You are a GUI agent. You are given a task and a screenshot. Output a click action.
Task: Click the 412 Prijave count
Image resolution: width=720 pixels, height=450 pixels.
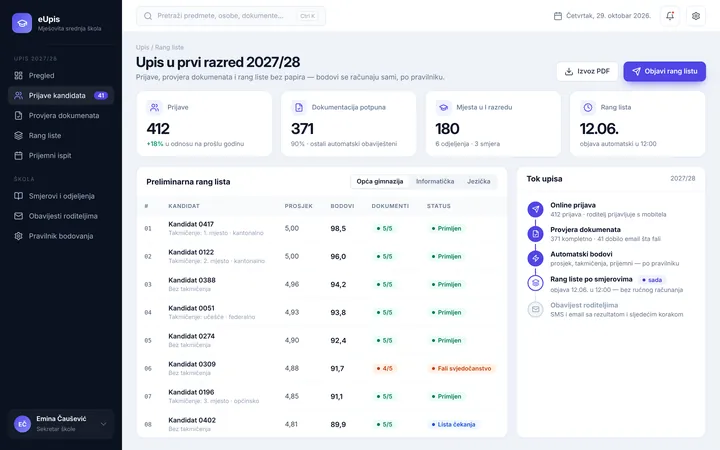tap(158, 129)
